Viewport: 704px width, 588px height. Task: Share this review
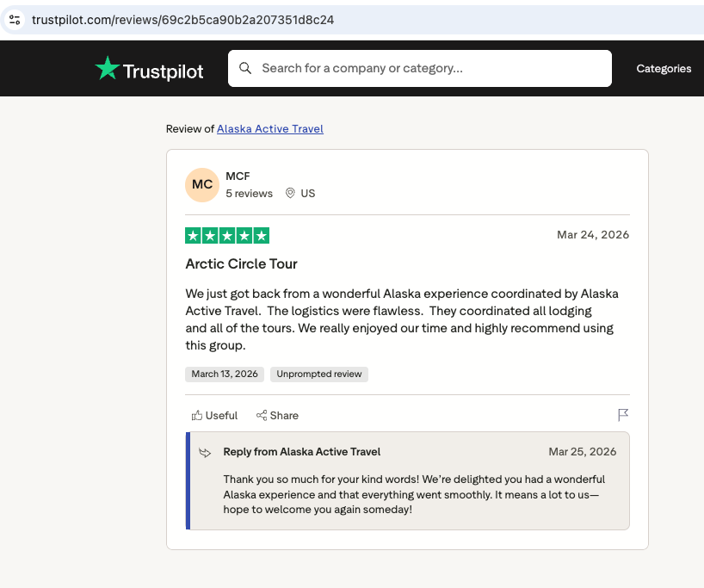point(277,416)
